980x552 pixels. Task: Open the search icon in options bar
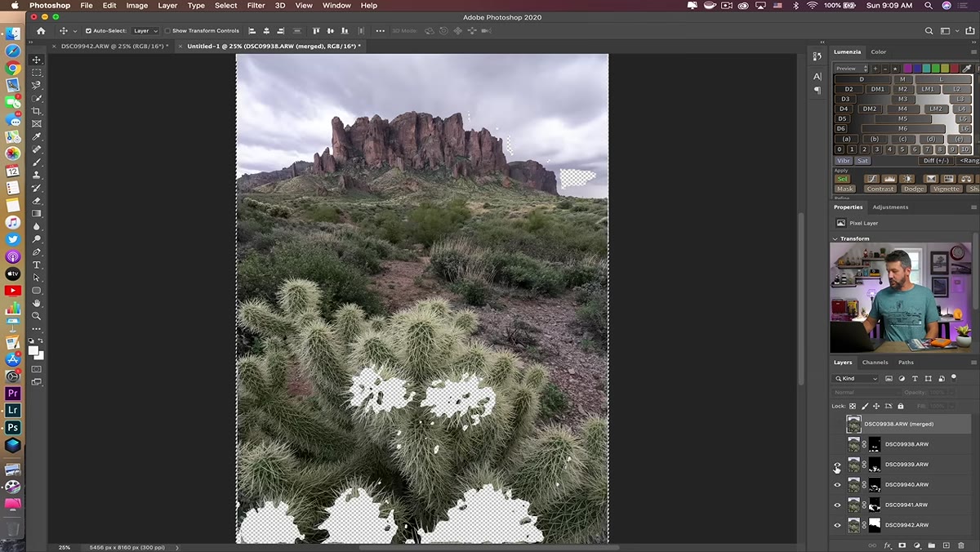(x=929, y=31)
